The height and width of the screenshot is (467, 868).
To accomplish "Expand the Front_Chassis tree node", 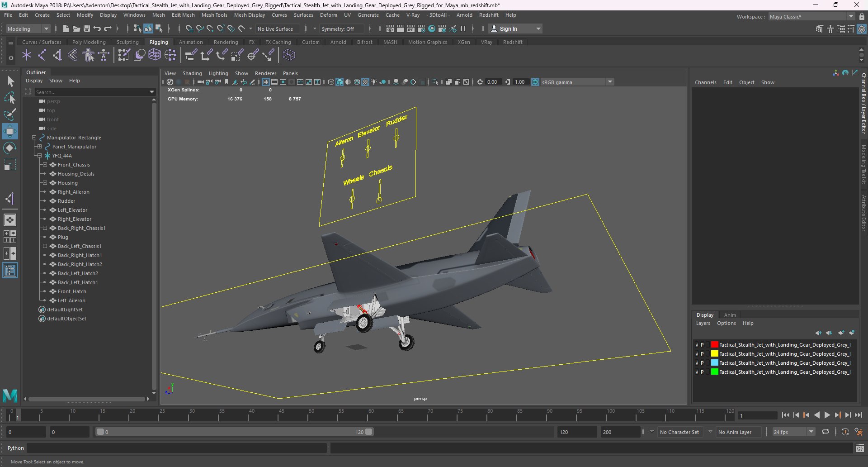I will pos(45,165).
